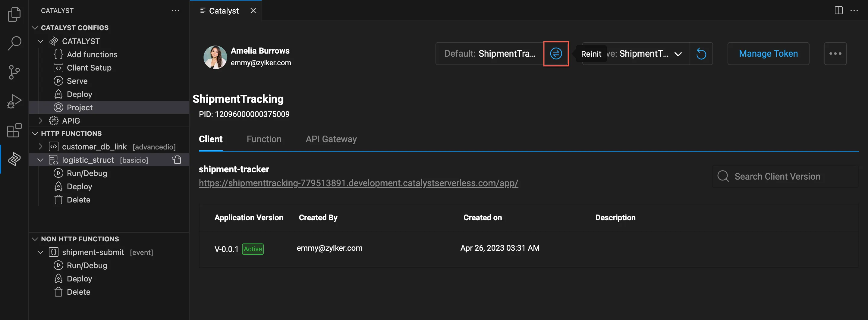This screenshot has width=868, height=320.
Task: Open the Run and Debug view
Action: [14, 101]
